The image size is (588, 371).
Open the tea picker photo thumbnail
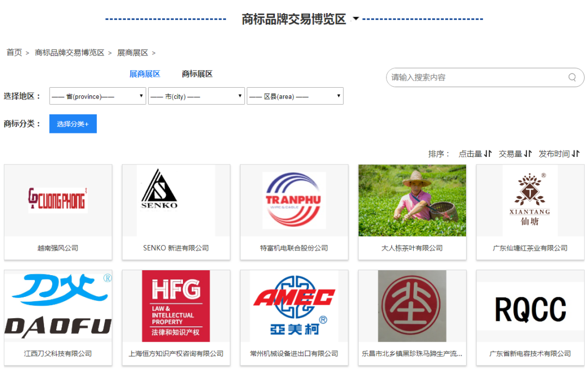pos(412,200)
